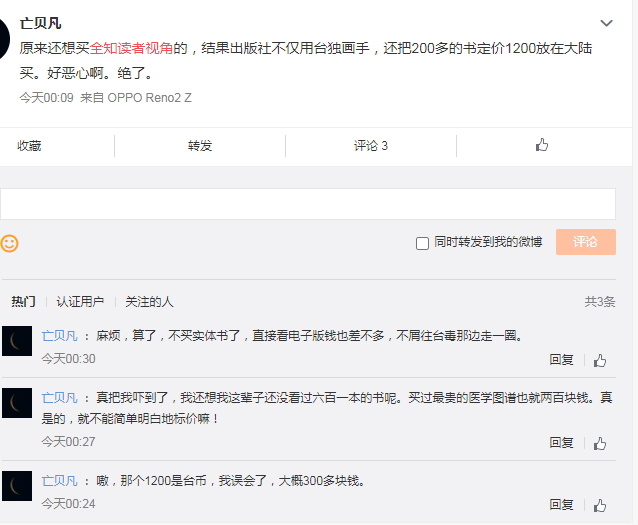Like the 今天00:30 comment
Image resolution: width=638 pixels, height=525 pixels.
coord(599,361)
